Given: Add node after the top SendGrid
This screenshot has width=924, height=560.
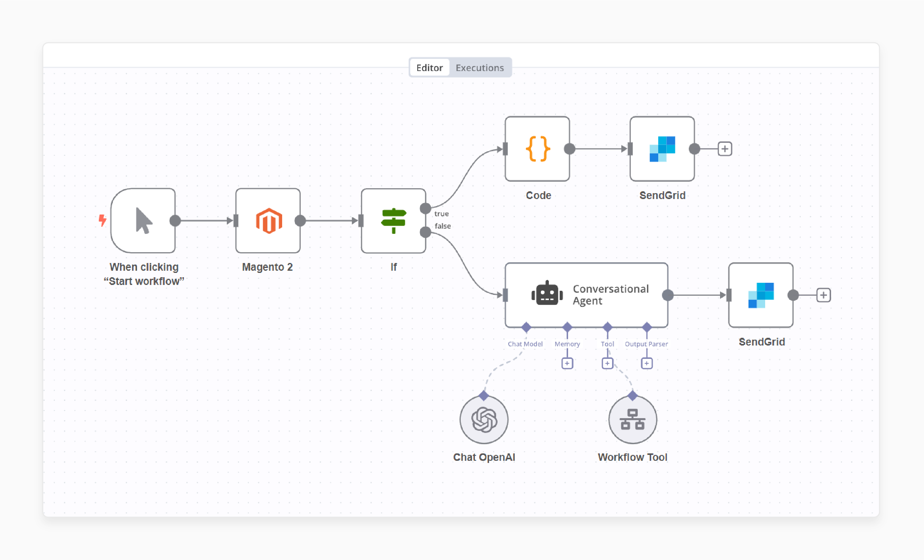Looking at the screenshot, I should (725, 149).
